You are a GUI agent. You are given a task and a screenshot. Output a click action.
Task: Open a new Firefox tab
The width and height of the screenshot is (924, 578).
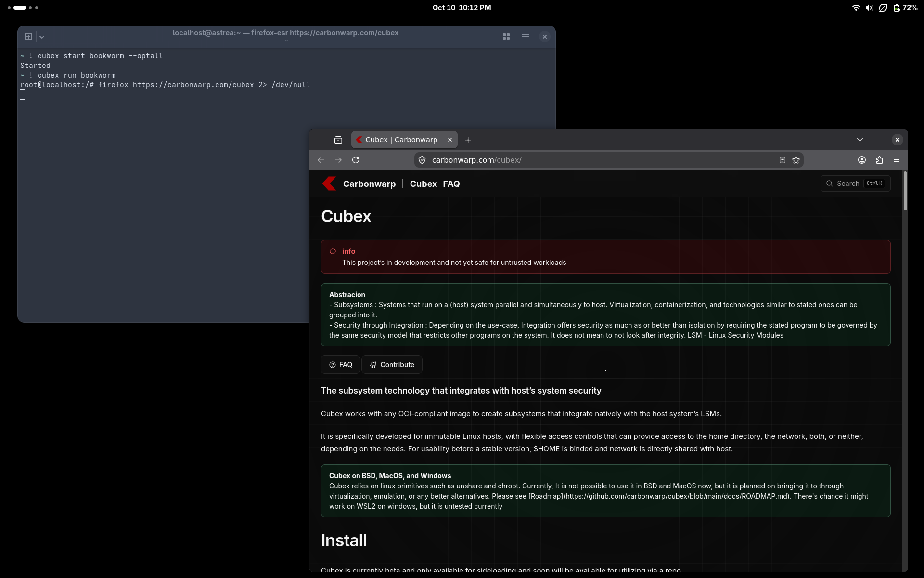pyautogui.click(x=468, y=140)
